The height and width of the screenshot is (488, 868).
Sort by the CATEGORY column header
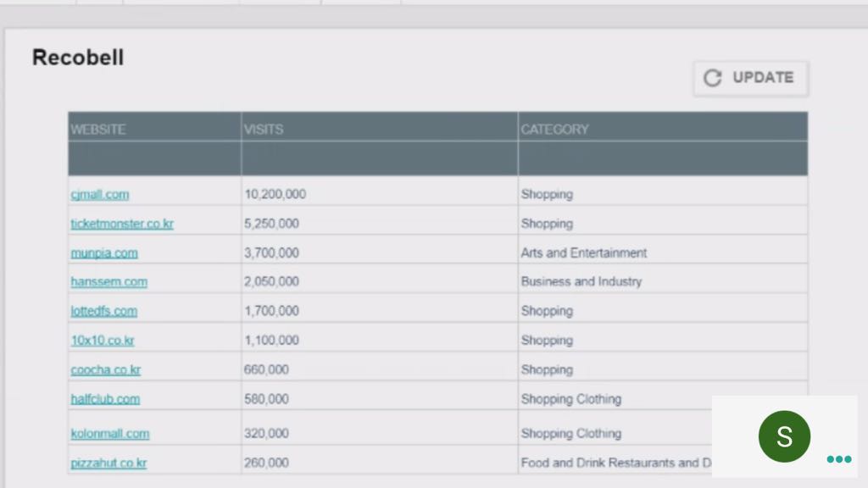coord(554,130)
